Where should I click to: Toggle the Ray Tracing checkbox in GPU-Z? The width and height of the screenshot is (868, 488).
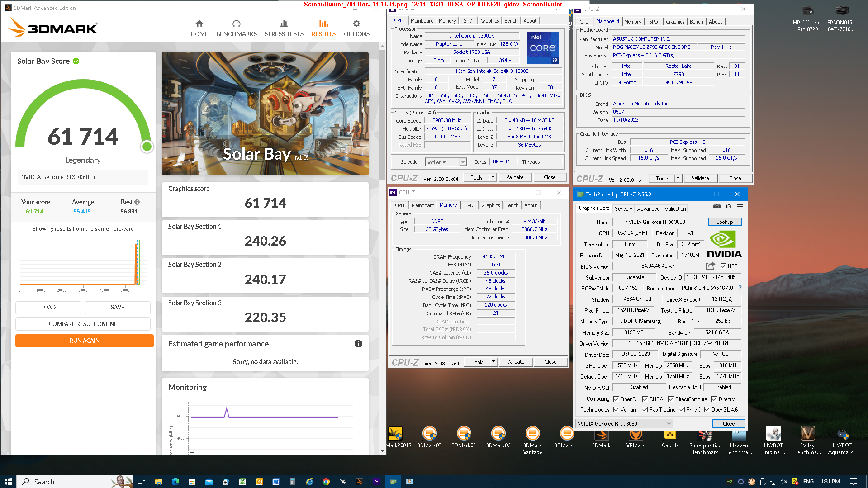tap(645, 410)
